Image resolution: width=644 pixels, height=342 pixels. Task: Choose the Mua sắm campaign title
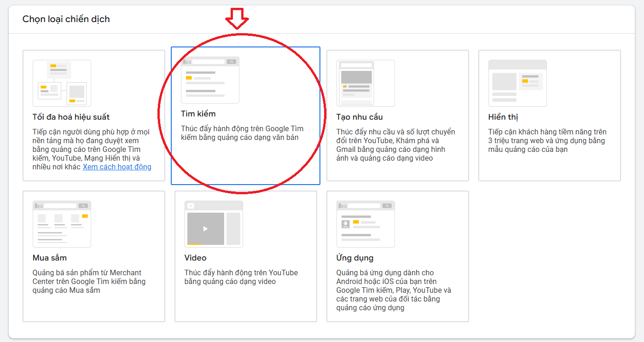50,258
